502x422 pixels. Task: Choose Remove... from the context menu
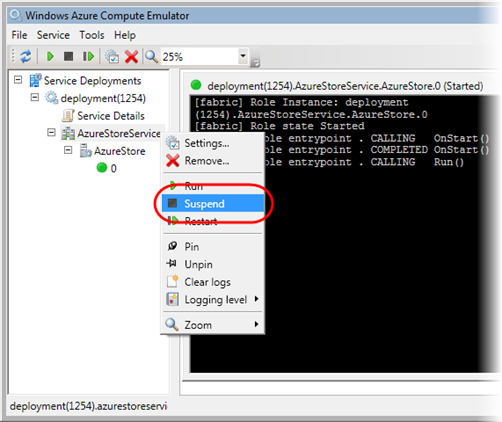click(x=213, y=161)
